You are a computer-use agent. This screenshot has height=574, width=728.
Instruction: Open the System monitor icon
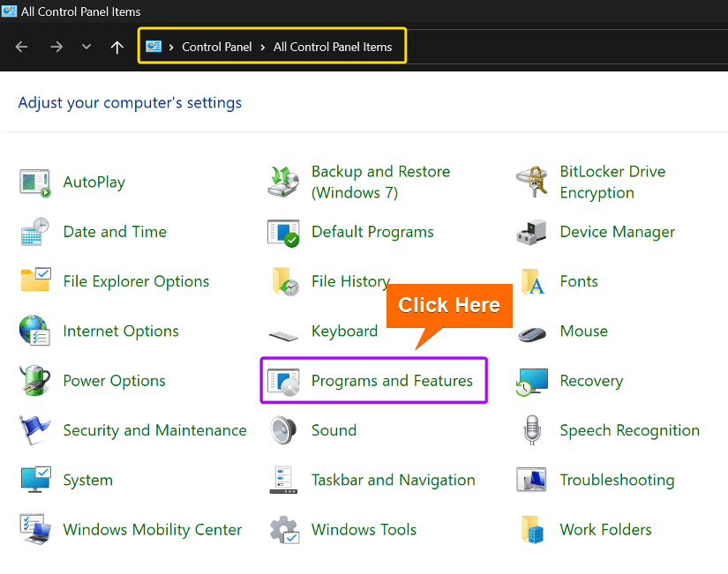point(36,480)
